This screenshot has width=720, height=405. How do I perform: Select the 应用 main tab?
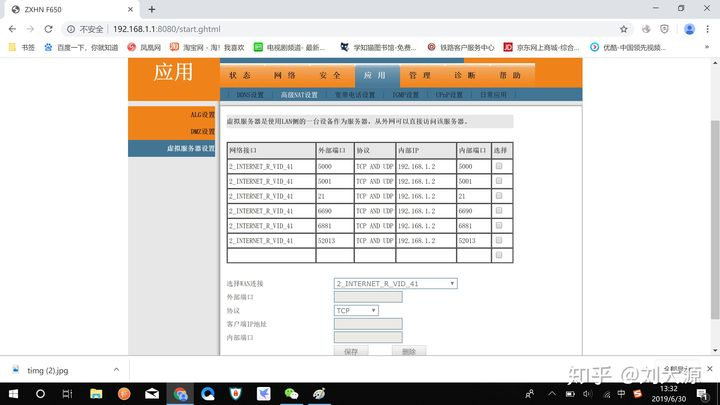point(375,75)
